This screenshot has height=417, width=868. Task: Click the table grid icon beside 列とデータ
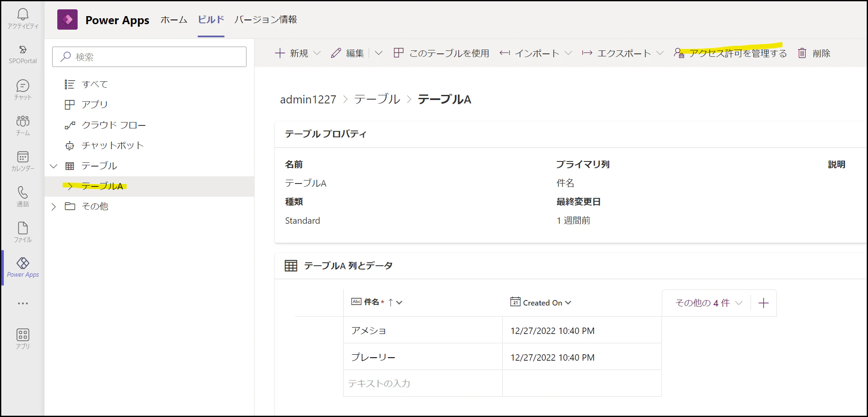[291, 266]
